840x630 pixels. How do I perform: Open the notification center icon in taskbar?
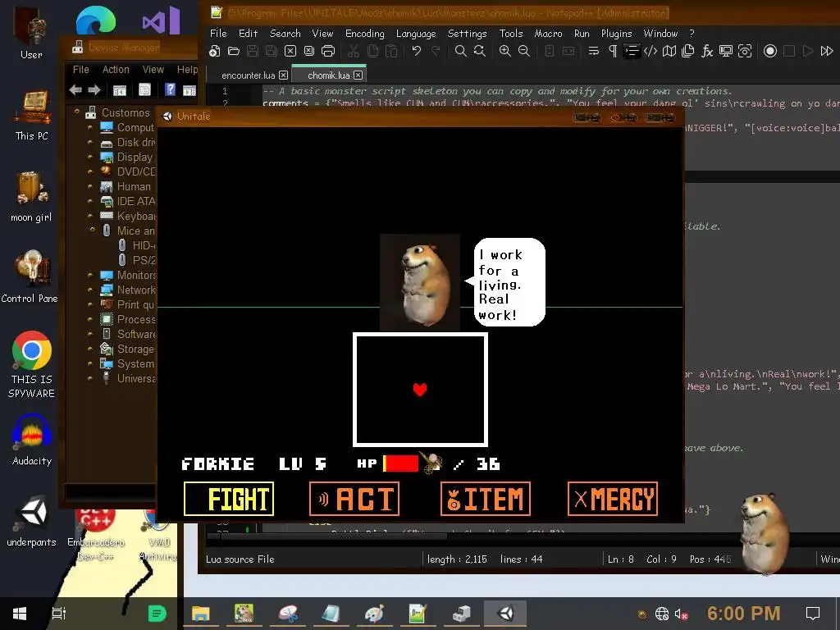coord(813,614)
